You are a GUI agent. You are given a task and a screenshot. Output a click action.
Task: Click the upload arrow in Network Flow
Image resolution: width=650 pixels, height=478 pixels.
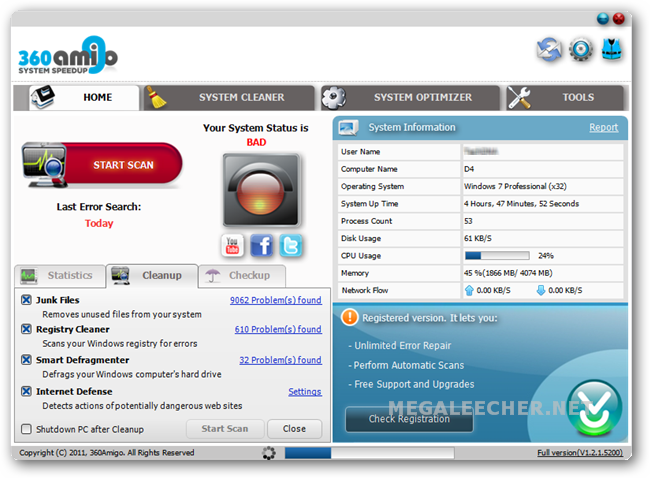click(469, 290)
